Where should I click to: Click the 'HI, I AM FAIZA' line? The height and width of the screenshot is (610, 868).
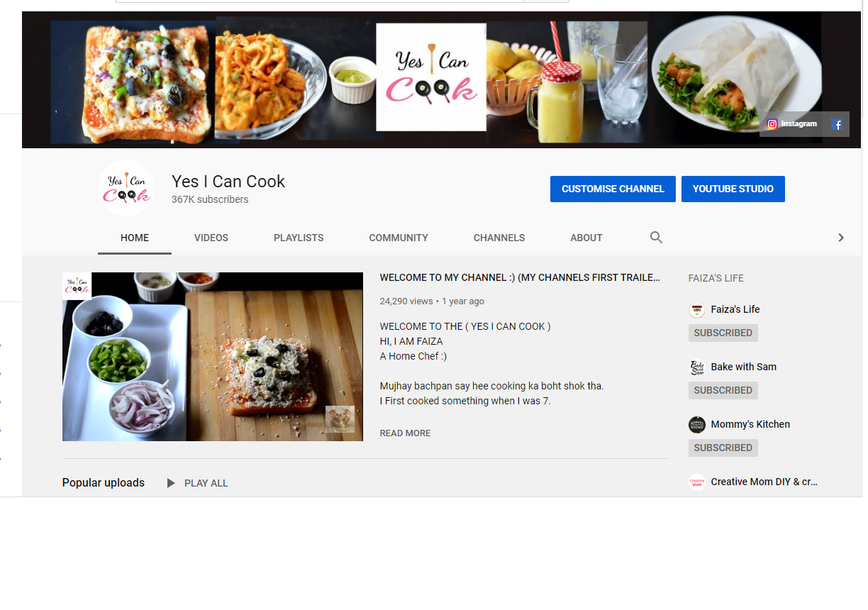[x=411, y=341]
